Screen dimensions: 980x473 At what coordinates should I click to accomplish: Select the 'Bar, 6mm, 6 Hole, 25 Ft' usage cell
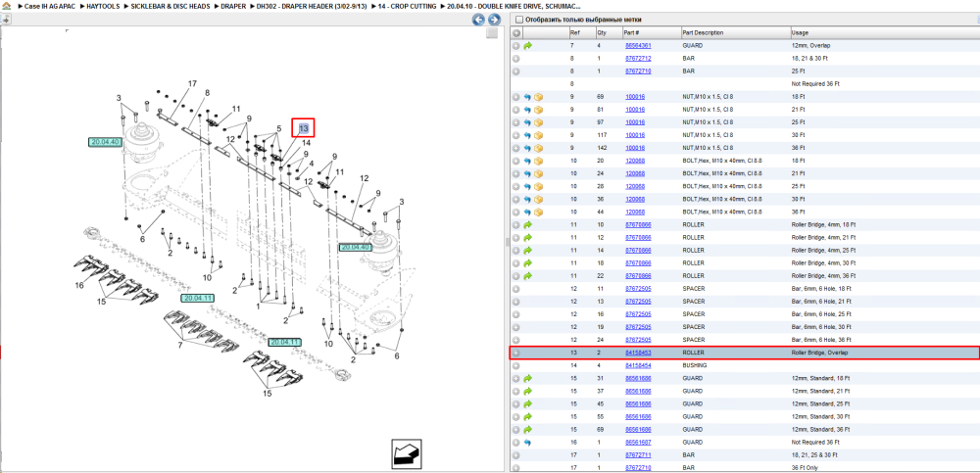[820, 314]
